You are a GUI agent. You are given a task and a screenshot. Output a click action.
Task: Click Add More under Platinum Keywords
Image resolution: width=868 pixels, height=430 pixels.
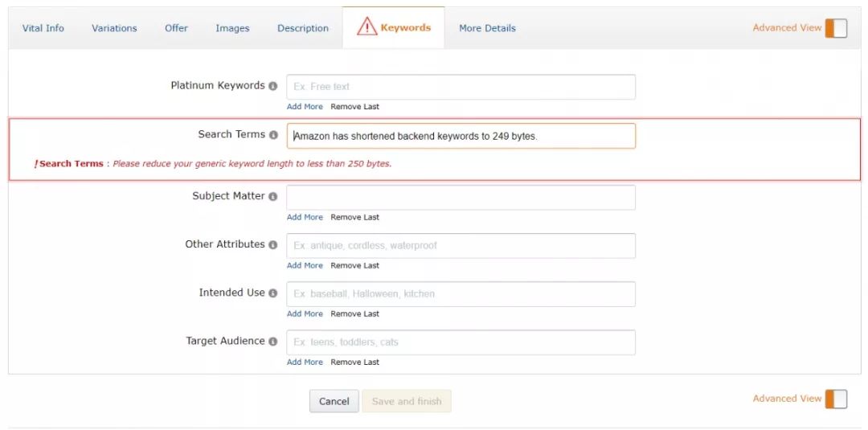[x=305, y=107]
